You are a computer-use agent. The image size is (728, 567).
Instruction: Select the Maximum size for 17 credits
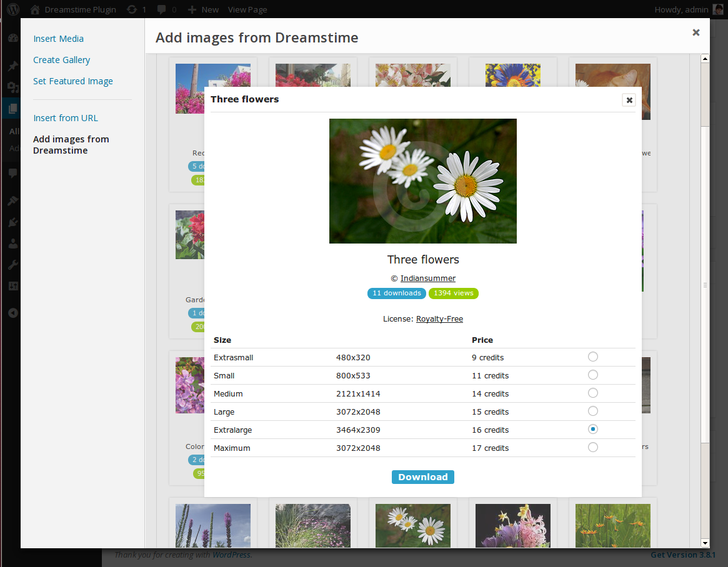[x=592, y=447]
